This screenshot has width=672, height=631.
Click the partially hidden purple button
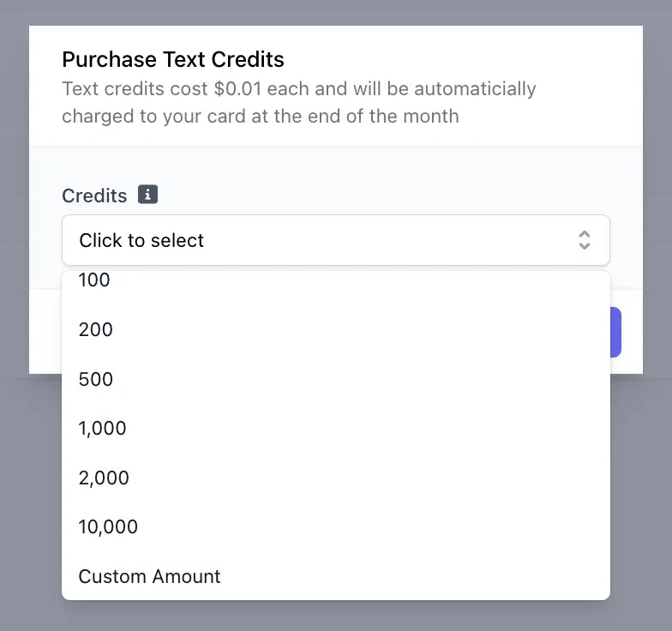pyautogui.click(x=615, y=332)
